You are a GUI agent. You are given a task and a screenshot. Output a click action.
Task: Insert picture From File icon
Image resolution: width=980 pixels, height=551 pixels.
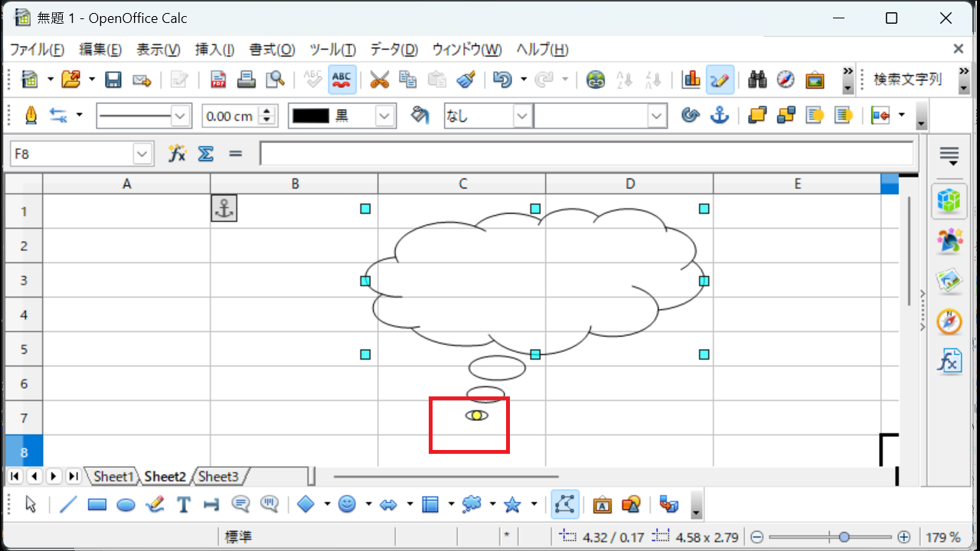pyautogui.click(x=631, y=504)
